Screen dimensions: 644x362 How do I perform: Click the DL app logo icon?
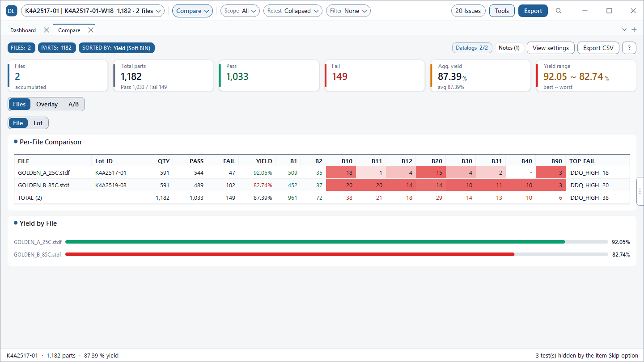click(12, 11)
